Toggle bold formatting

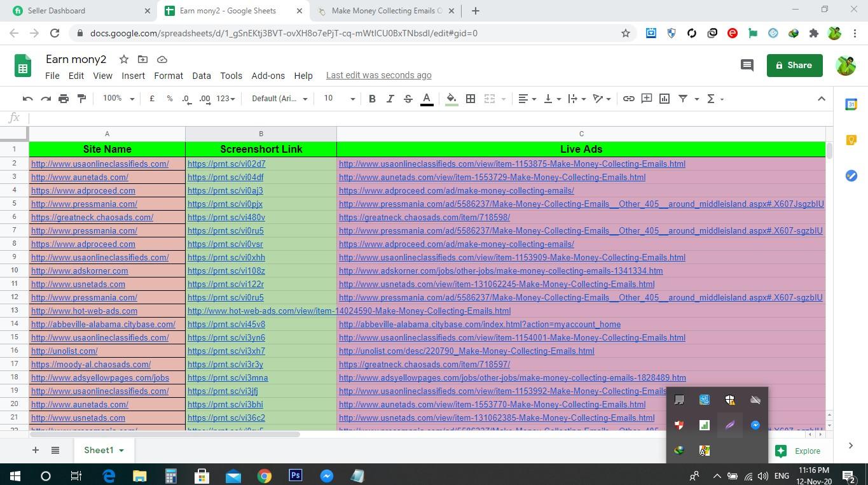click(x=372, y=99)
